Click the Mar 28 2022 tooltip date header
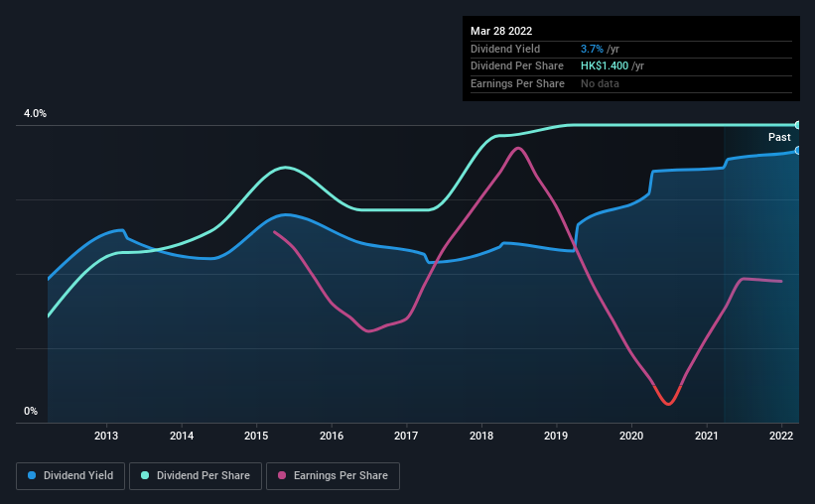 click(501, 31)
